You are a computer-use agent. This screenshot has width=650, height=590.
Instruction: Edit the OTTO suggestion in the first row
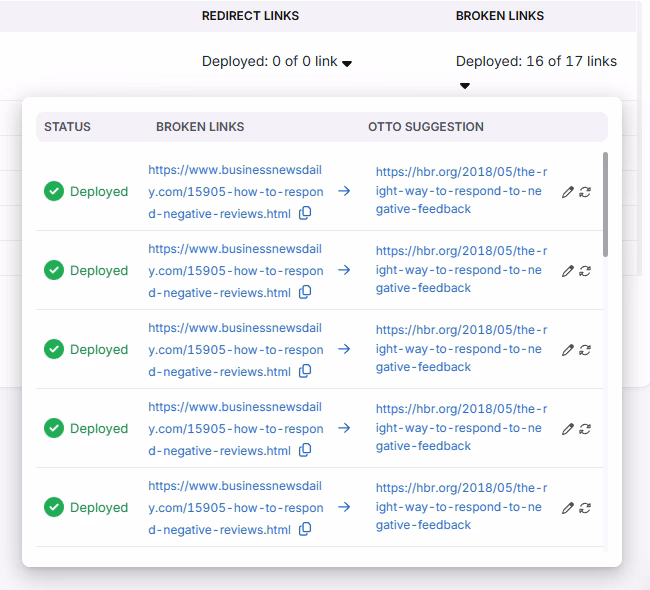[568, 192]
